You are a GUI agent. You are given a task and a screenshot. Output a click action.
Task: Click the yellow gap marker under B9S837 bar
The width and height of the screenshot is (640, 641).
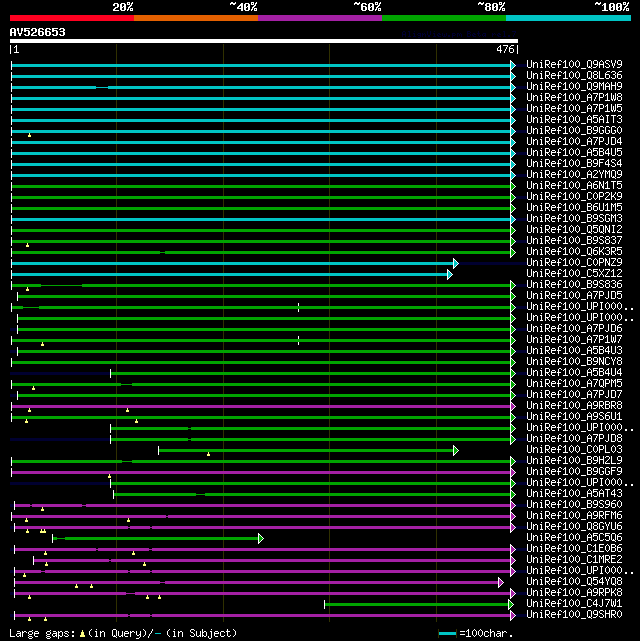pos(27,245)
